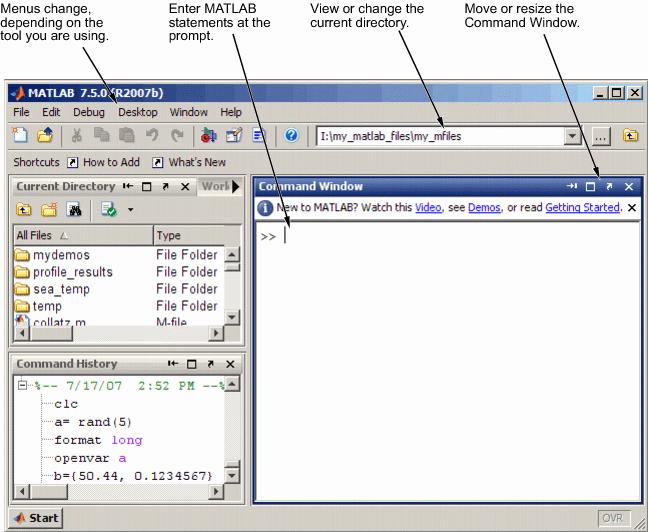Screen dimensions: 649x532
Task: Click file list horizontal scrollbar right arrow
Action: pyautogui.click(x=216, y=333)
